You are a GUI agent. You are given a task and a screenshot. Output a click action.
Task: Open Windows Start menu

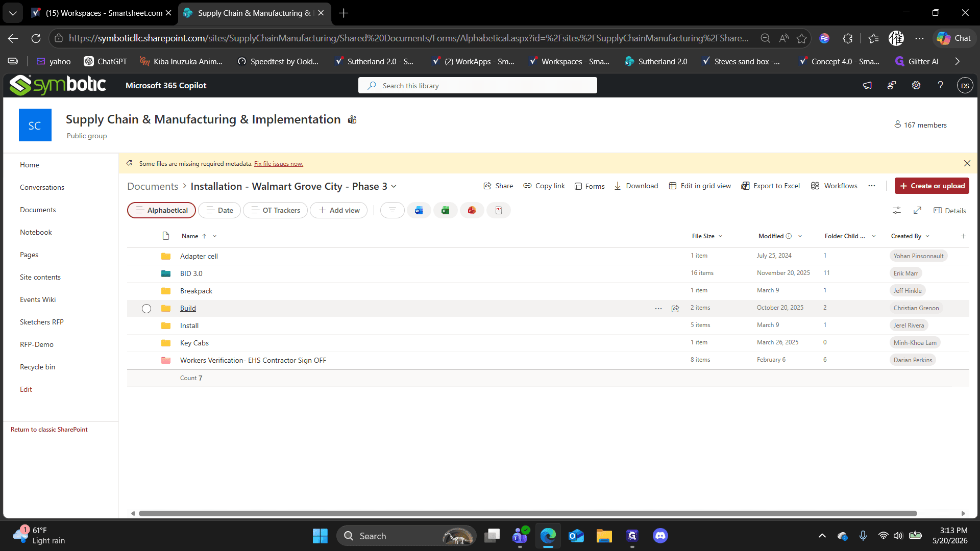[320, 536]
